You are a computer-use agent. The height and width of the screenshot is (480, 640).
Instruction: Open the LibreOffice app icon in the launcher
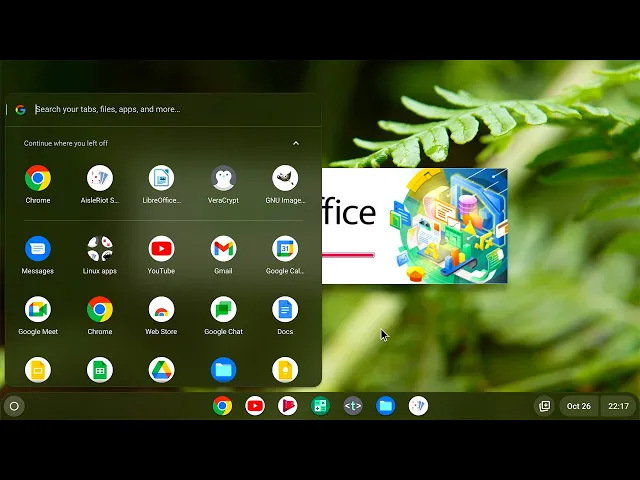(x=161, y=178)
